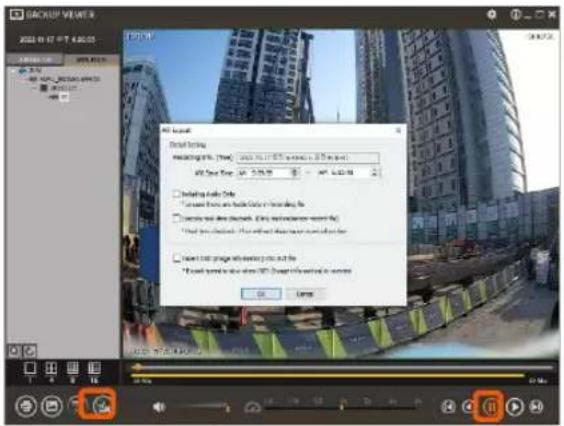Confirm the AVI export with OK
Viewport: 564px width, 426px height.
(x=261, y=294)
